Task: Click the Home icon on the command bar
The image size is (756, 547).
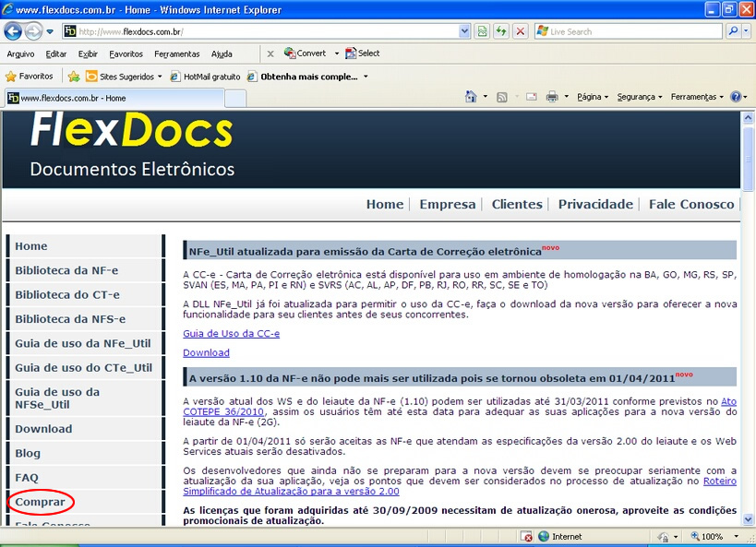Action: (x=472, y=96)
